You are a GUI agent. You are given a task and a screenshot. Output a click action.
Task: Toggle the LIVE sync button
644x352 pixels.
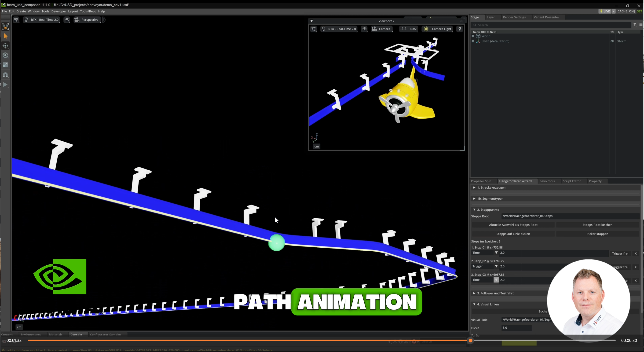[605, 11]
